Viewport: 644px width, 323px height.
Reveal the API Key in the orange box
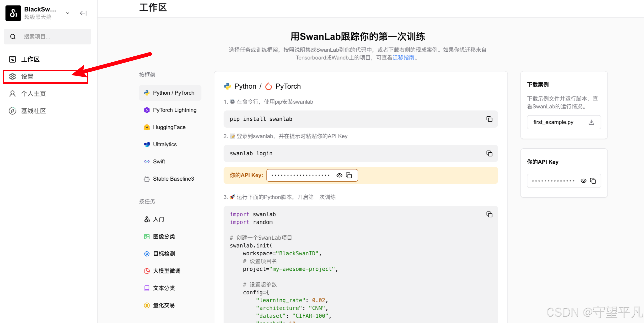point(339,175)
